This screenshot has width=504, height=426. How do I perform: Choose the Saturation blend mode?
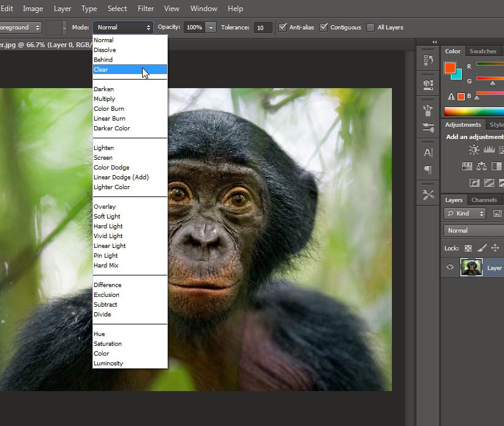click(130, 344)
